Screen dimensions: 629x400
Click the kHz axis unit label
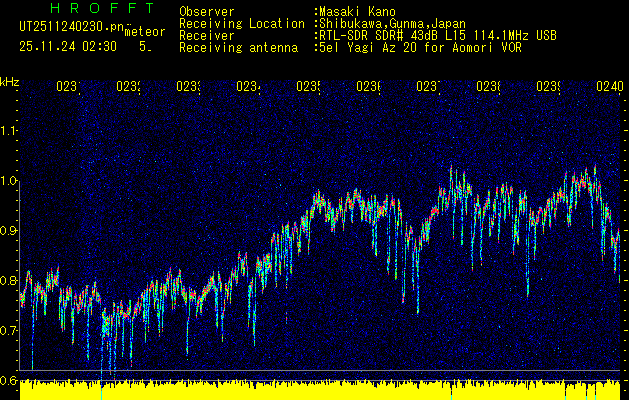[9, 82]
